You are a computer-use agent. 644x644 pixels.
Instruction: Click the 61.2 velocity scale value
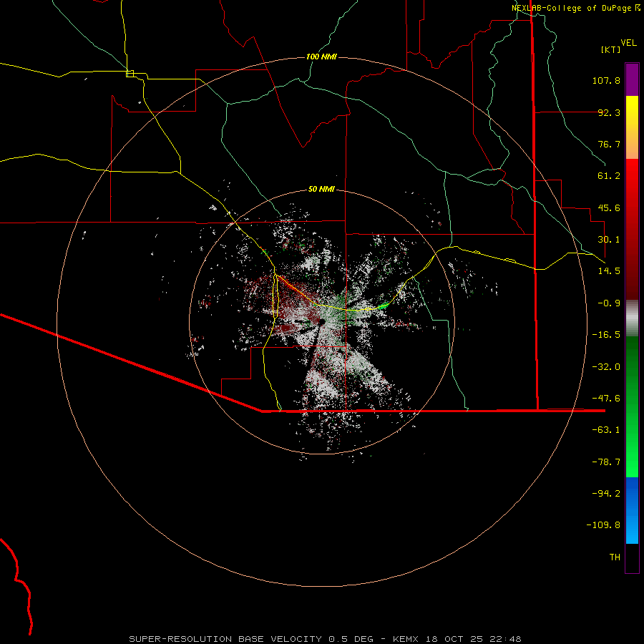[609, 176]
